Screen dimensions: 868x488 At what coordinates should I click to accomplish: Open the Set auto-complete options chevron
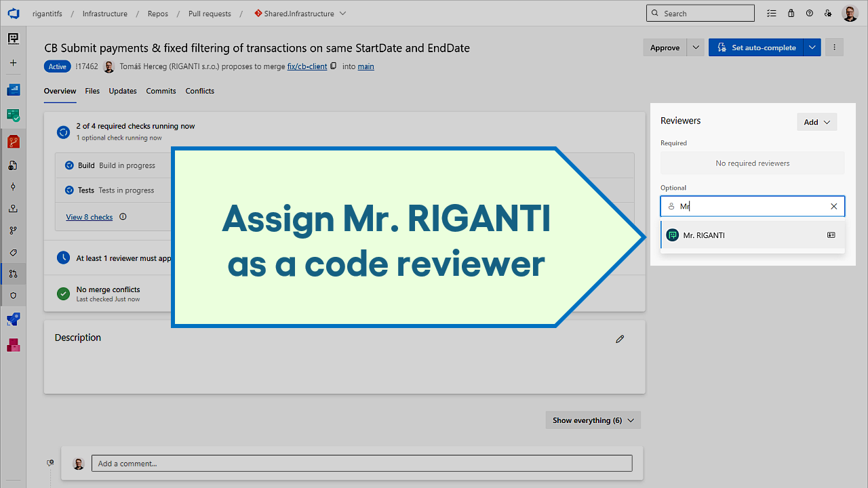[x=812, y=47]
